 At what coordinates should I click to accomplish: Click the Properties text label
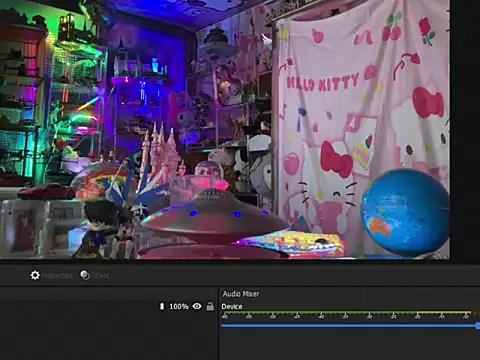tap(57, 276)
